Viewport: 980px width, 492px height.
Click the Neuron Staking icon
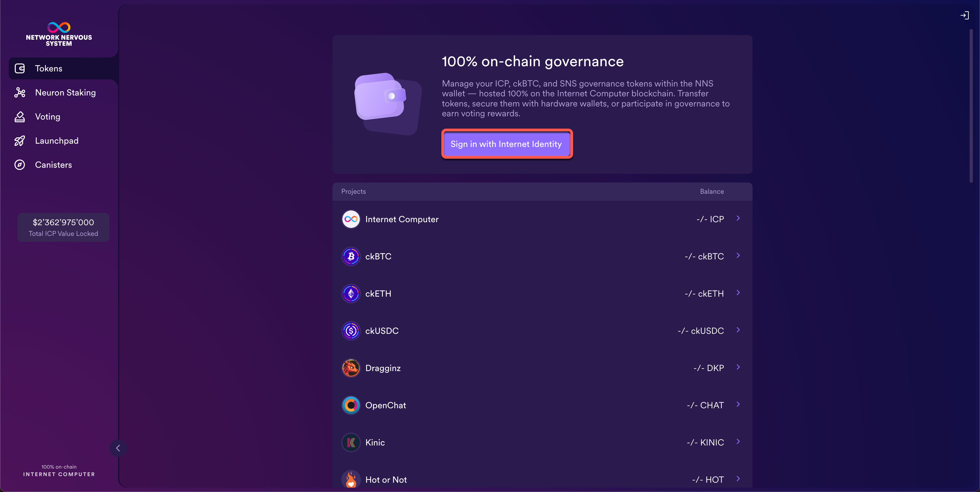[19, 92]
